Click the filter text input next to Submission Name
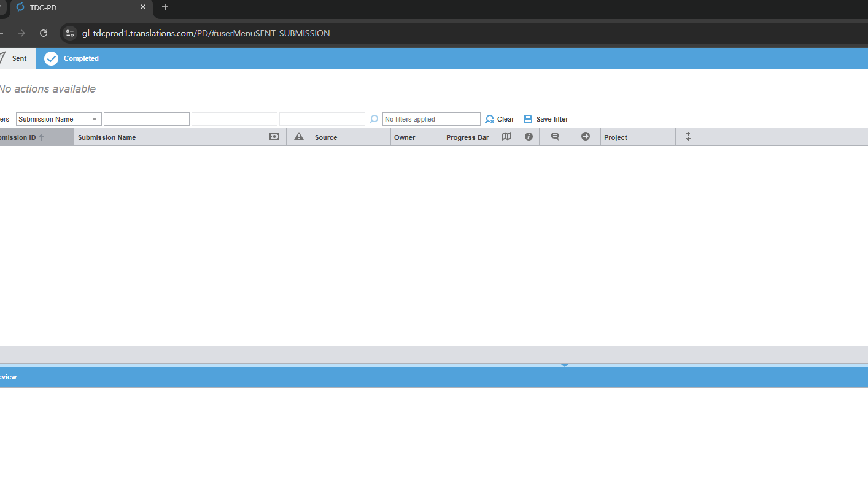 click(147, 119)
